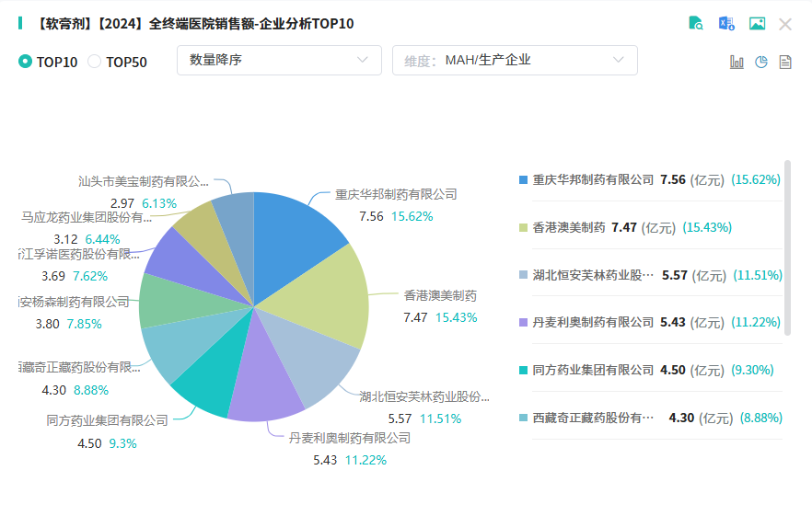Export data to Excel

(x=726, y=24)
